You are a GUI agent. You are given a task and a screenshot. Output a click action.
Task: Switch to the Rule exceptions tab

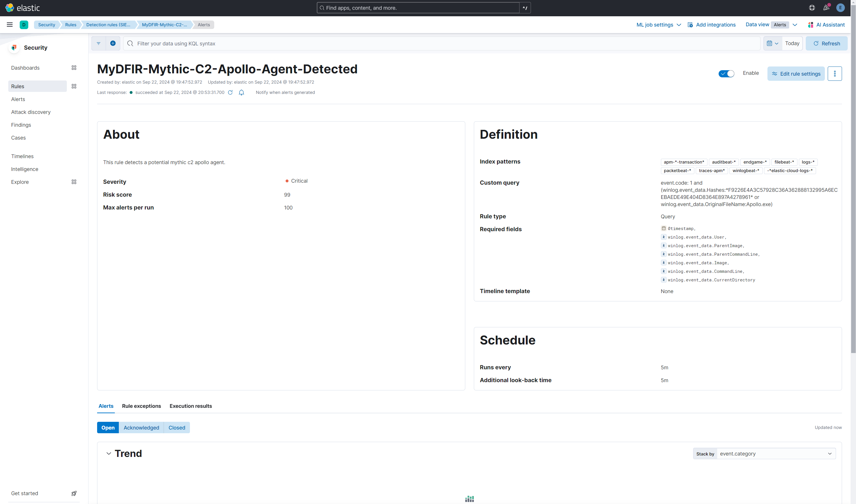(141, 406)
